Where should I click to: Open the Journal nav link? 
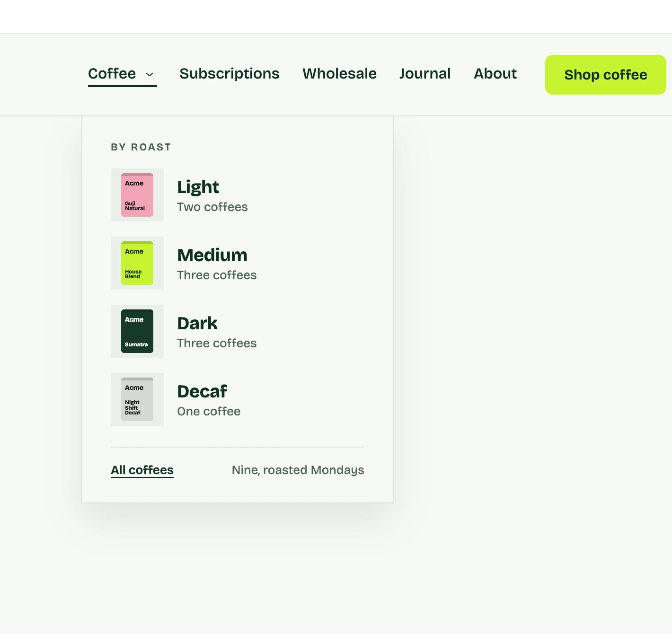click(425, 74)
